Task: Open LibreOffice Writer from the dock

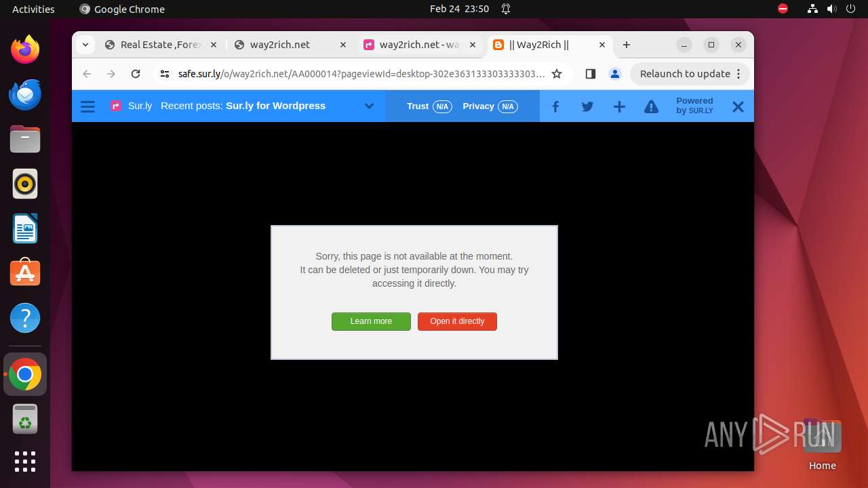Action: 25,228
